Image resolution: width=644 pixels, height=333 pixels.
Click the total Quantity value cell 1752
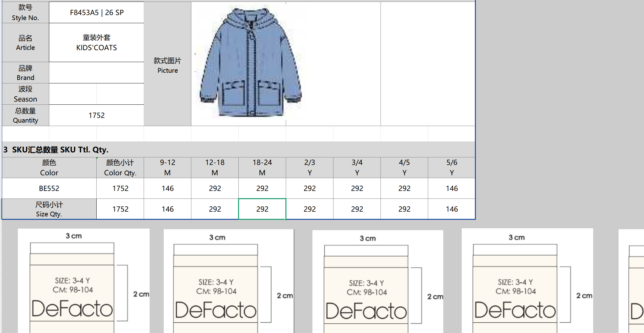tap(97, 115)
